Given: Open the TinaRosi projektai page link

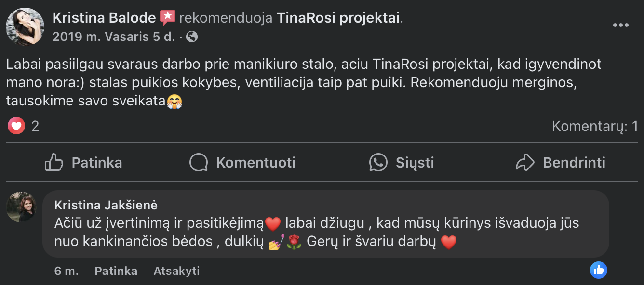Looking at the screenshot, I should [x=338, y=18].
